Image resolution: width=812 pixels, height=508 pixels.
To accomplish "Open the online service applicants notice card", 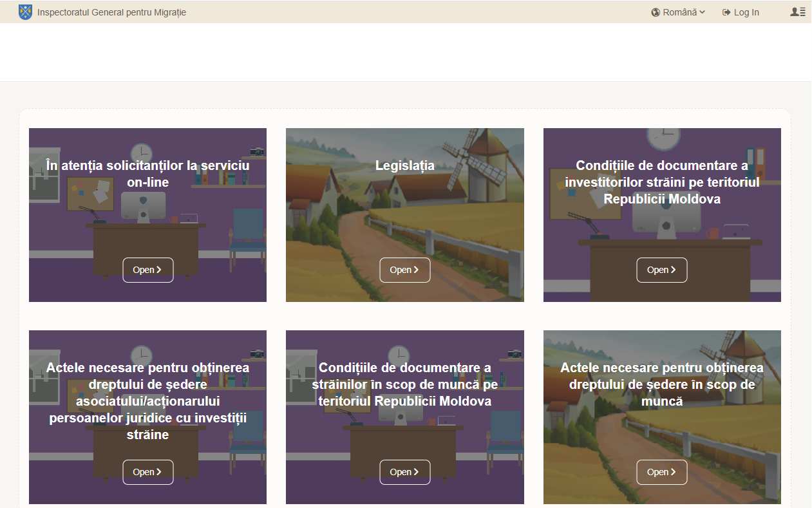I will pos(147,270).
